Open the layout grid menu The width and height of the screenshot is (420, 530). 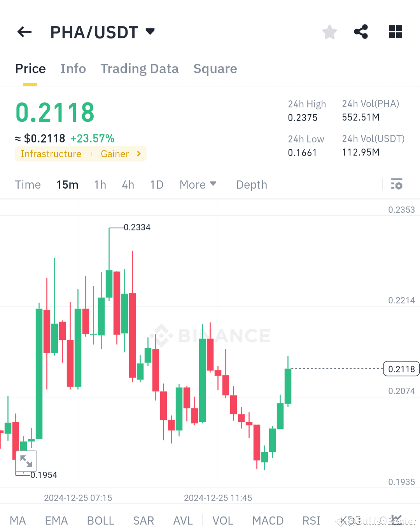point(395,32)
